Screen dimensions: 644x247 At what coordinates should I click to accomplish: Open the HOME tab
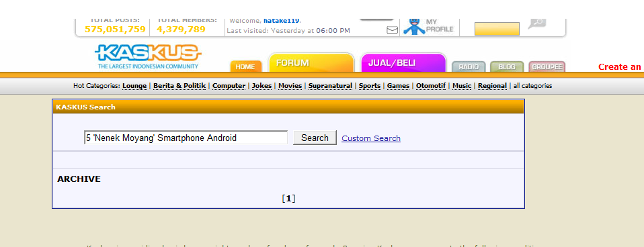click(245, 66)
